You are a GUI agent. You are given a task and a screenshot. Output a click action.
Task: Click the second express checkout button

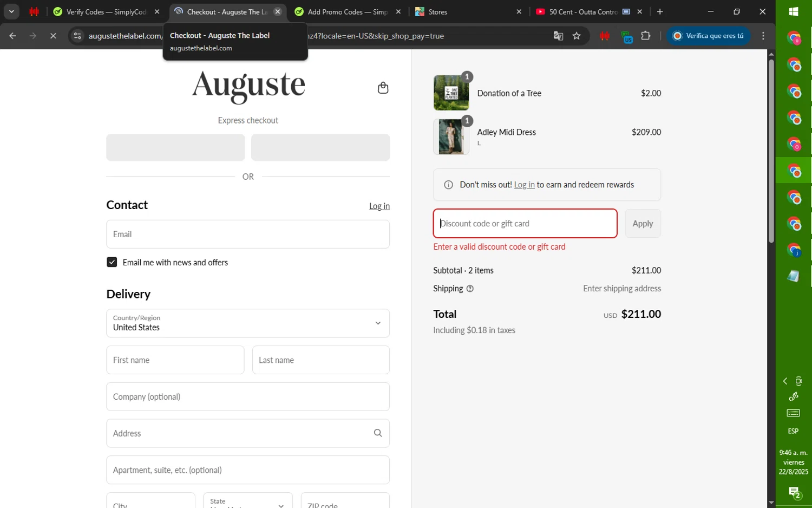(320, 147)
